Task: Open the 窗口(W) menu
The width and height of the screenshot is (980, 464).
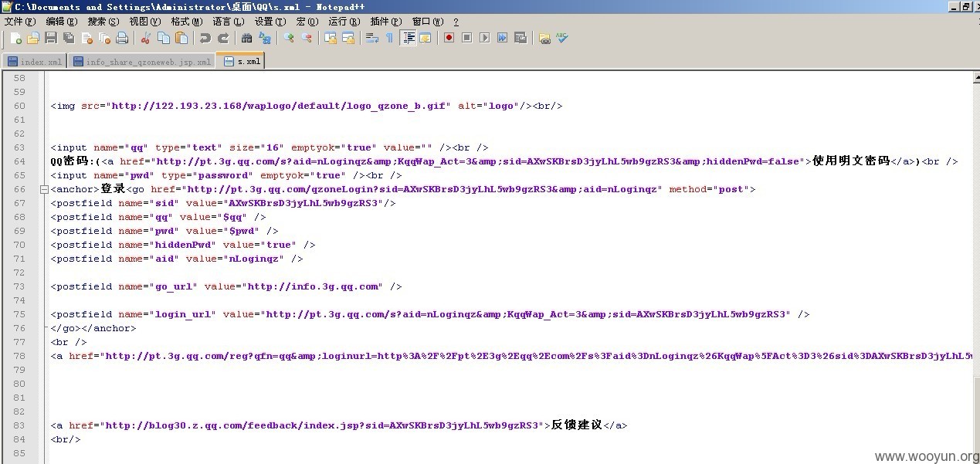Action: [428, 21]
